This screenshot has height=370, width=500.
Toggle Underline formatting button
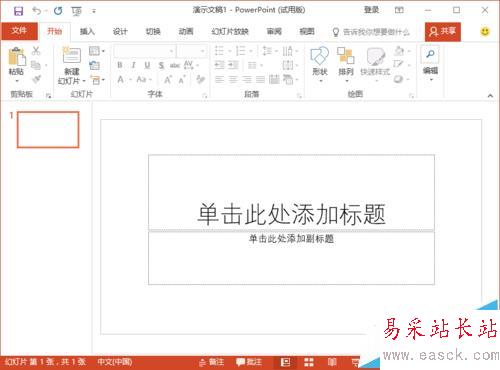147,65
